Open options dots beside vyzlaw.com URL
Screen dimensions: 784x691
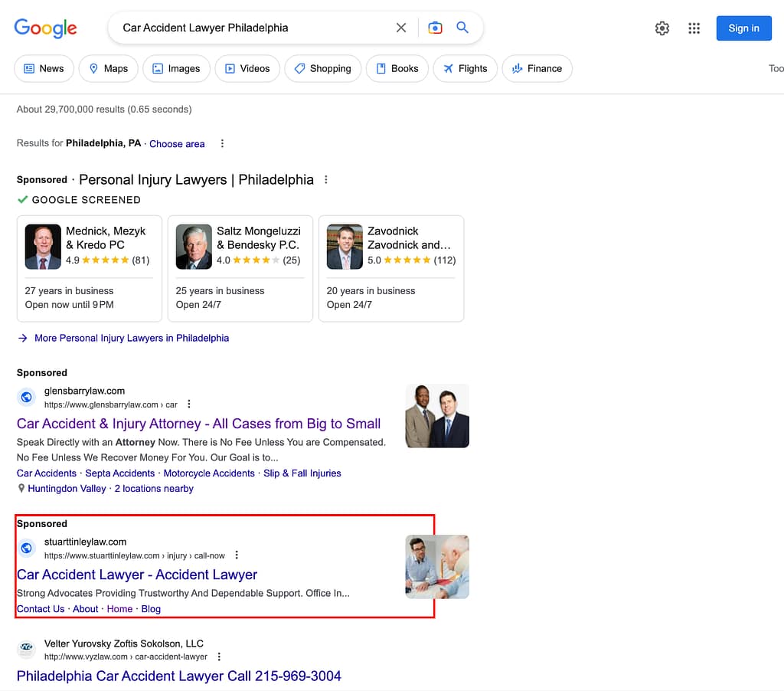[x=219, y=657]
